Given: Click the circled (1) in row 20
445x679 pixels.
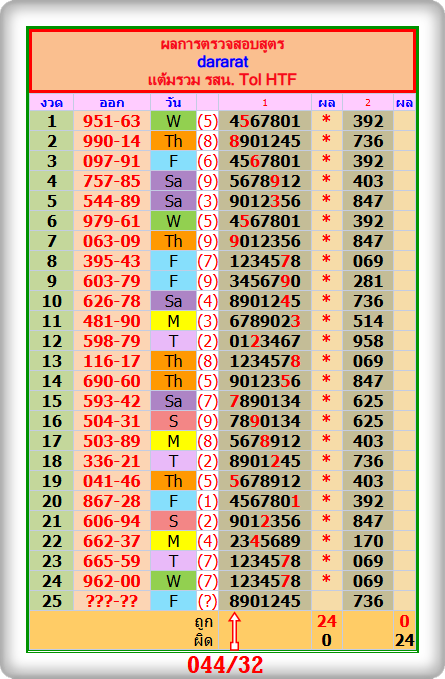Looking at the screenshot, I should coord(207,501).
